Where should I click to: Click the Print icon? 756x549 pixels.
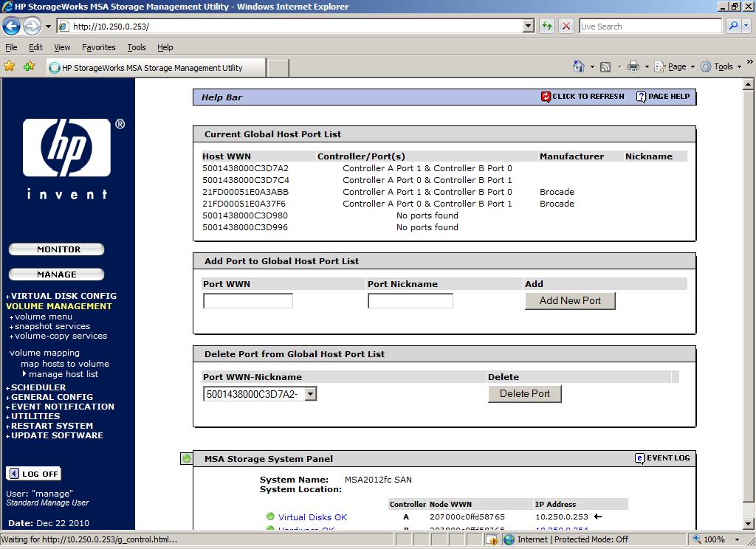[633, 67]
